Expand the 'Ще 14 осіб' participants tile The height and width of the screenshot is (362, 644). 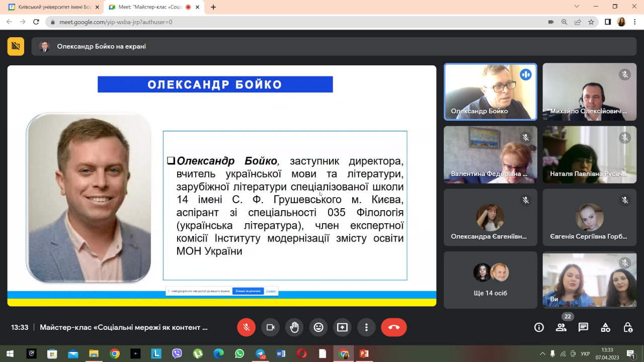tap(491, 280)
